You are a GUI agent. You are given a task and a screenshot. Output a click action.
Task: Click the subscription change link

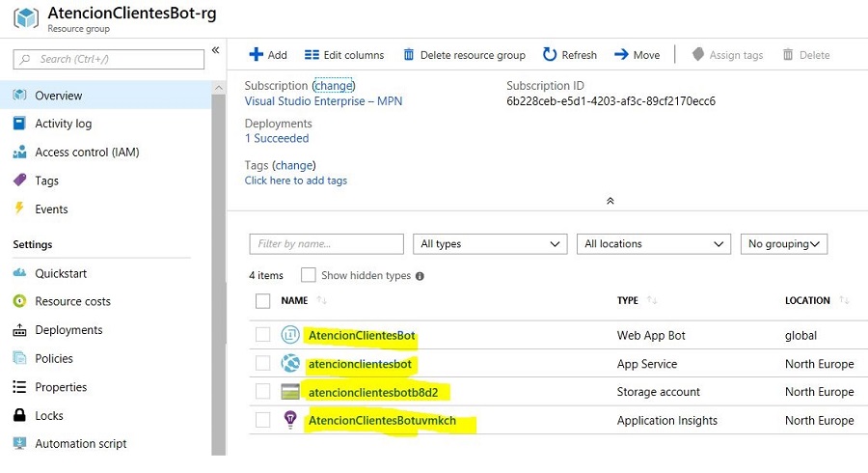point(334,86)
